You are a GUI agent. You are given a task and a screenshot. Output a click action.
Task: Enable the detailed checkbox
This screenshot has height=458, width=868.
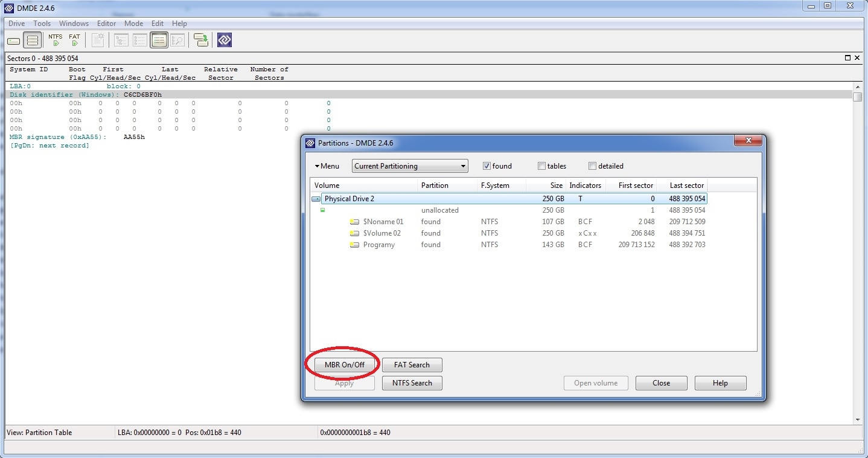coord(592,166)
